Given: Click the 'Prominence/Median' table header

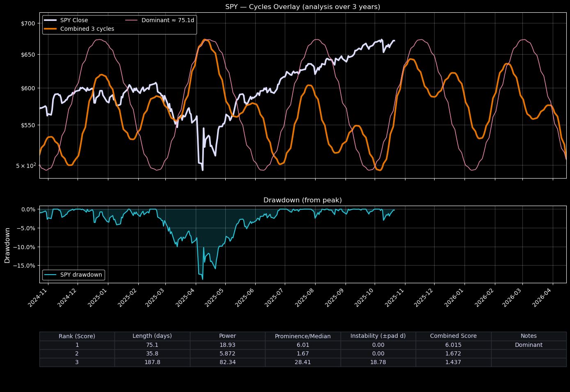Looking at the screenshot, I should [x=303, y=336].
